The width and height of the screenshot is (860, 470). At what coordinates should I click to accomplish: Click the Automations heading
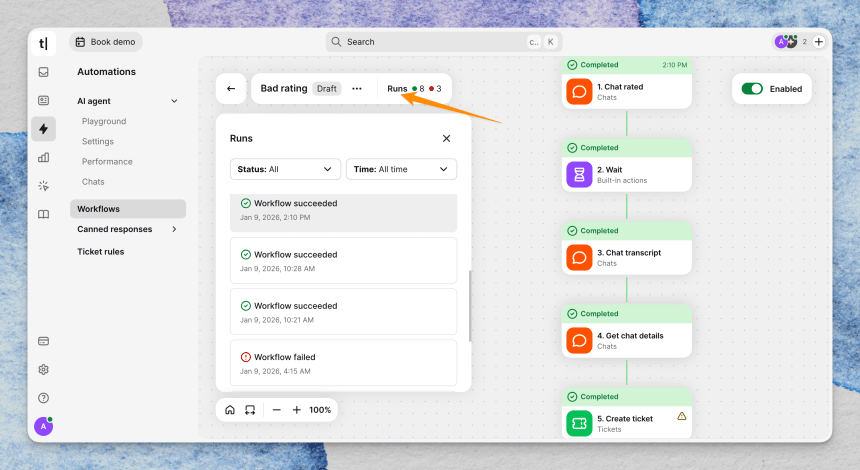coord(106,72)
